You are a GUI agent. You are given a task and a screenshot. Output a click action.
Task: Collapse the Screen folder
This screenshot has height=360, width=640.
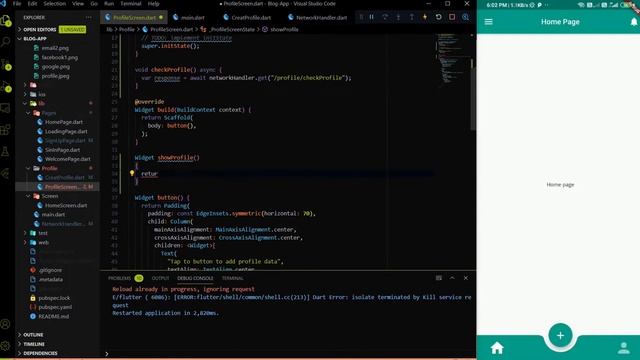pyautogui.click(x=57, y=196)
